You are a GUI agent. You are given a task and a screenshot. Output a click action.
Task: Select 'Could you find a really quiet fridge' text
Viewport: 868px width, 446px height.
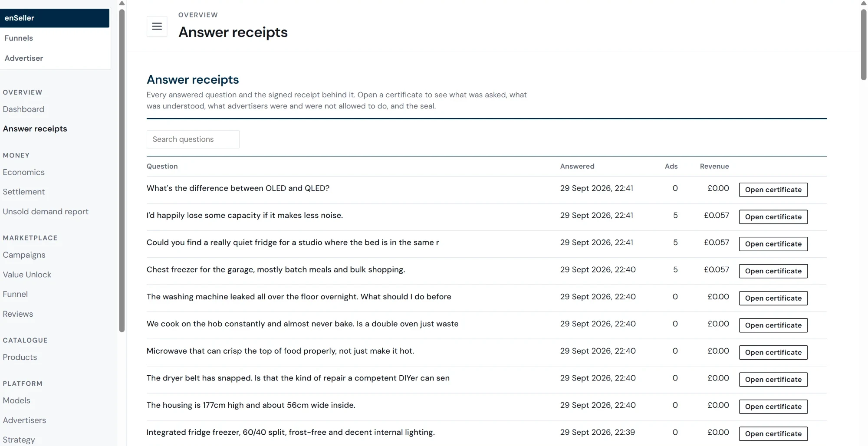tap(293, 243)
